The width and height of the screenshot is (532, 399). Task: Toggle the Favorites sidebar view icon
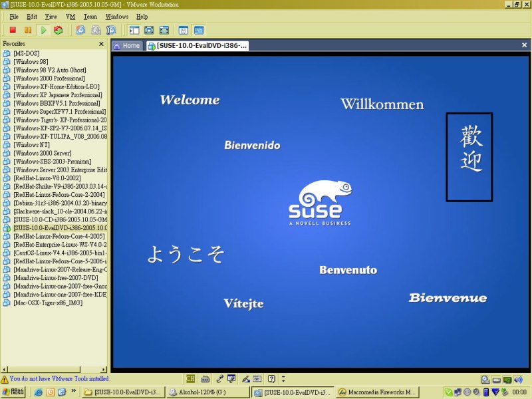point(134,30)
